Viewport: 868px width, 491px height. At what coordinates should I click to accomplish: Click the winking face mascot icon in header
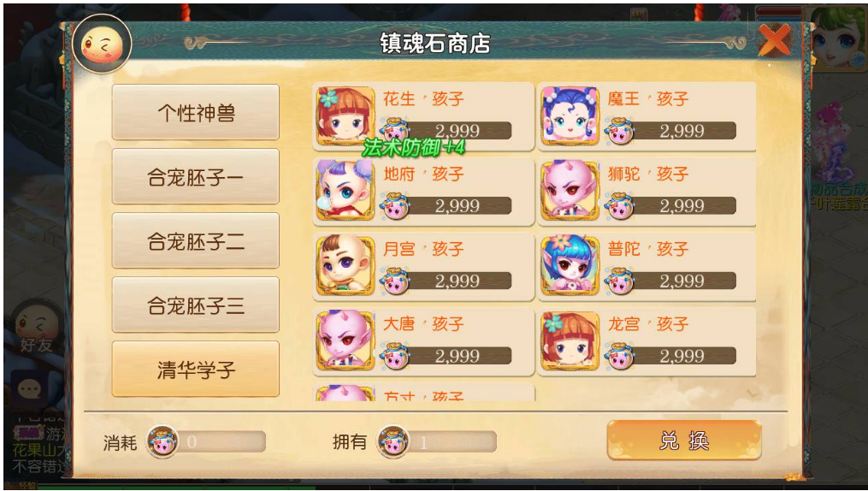tap(102, 44)
